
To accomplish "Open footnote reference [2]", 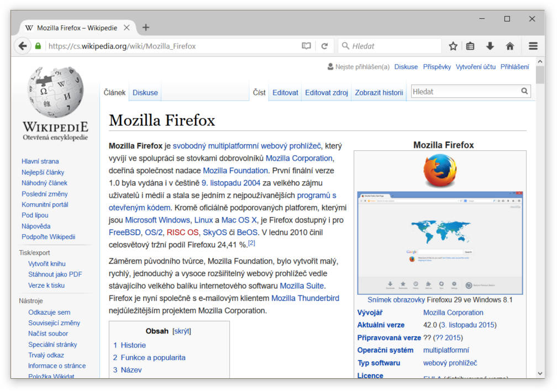I will 251,242.
